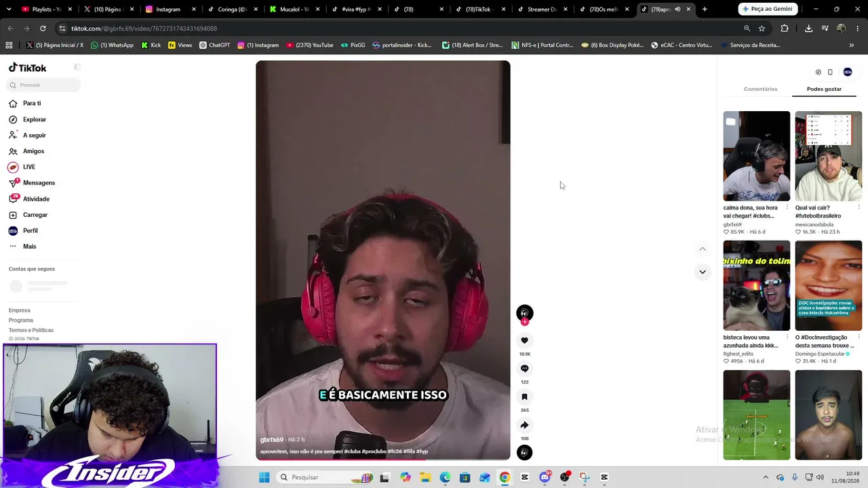Open the #DocInvestigação video thumbnail
The width and height of the screenshot is (868, 488).
[x=828, y=285]
